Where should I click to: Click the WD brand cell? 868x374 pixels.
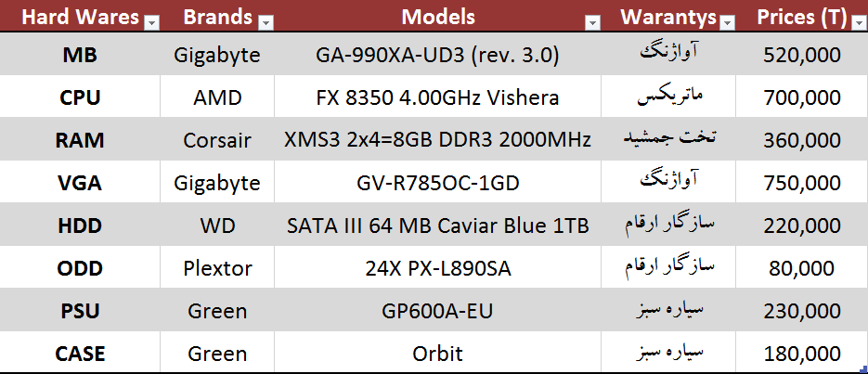coord(217,226)
